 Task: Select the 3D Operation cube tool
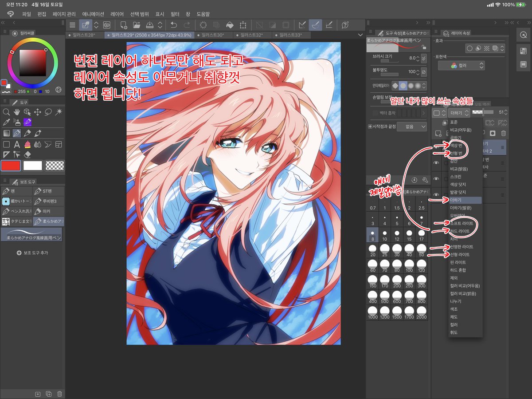(x=27, y=112)
